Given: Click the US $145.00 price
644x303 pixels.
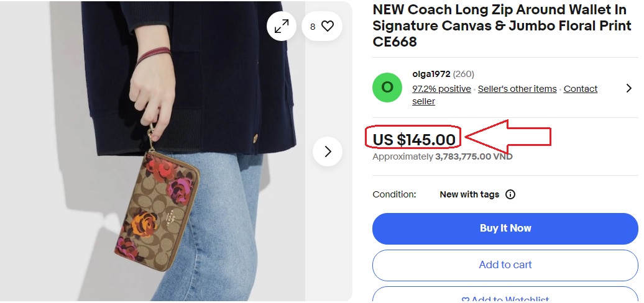Looking at the screenshot, I should click(x=414, y=139).
